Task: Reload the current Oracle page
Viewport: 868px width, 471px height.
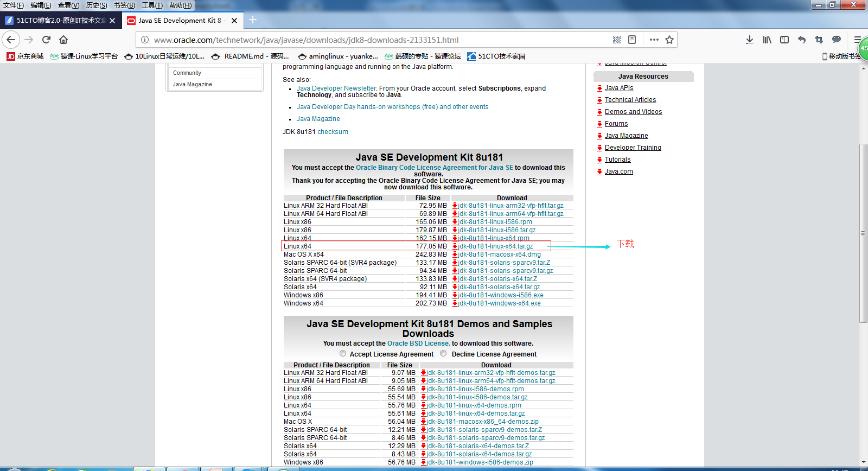Action: click(x=46, y=40)
